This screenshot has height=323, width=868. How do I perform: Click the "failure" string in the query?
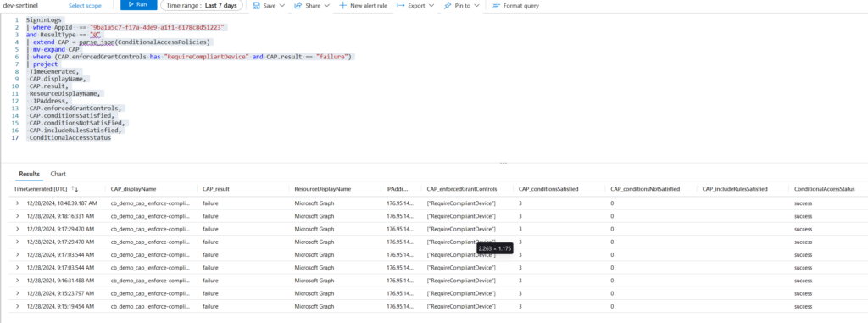point(332,57)
